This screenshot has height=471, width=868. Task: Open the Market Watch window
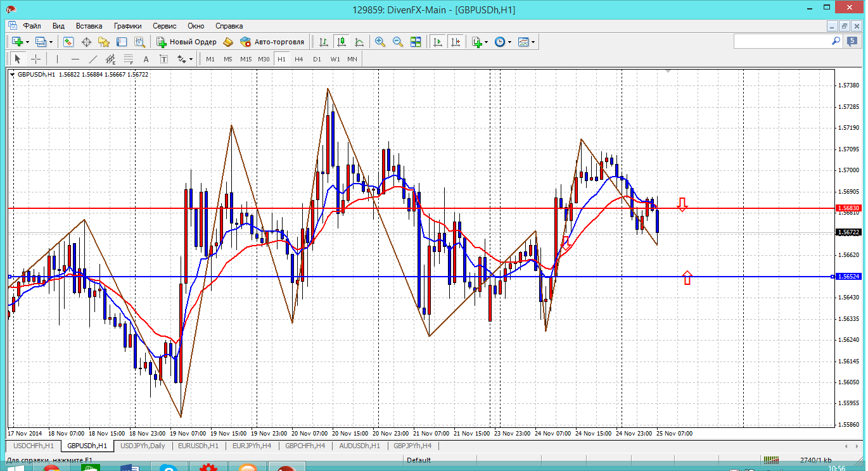pyautogui.click(x=68, y=42)
